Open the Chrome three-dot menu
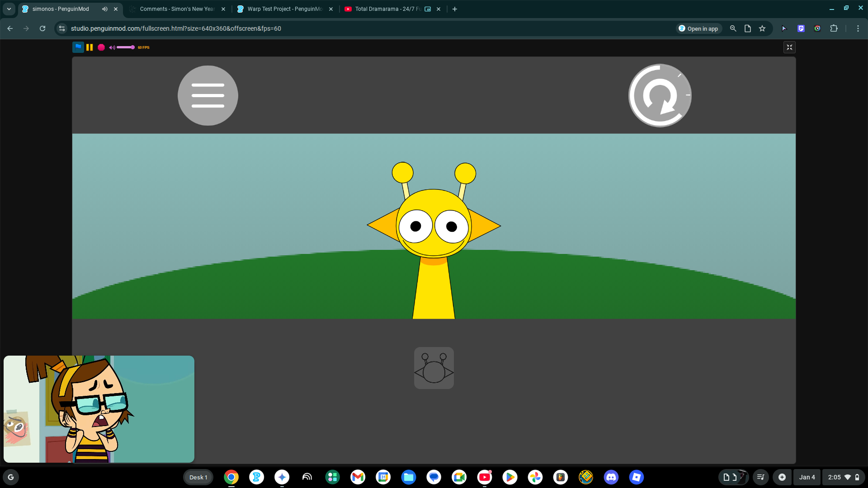868x488 pixels. [858, 28]
